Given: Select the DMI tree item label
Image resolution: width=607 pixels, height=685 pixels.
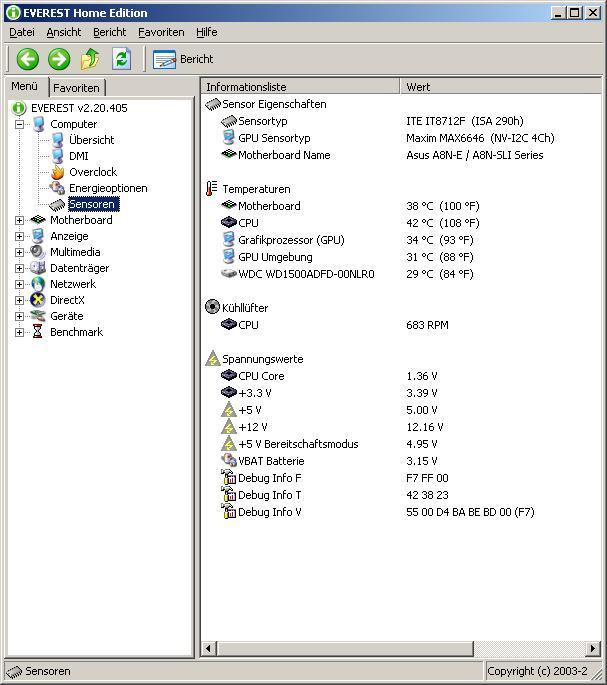Looking at the screenshot, I should (79, 156).
